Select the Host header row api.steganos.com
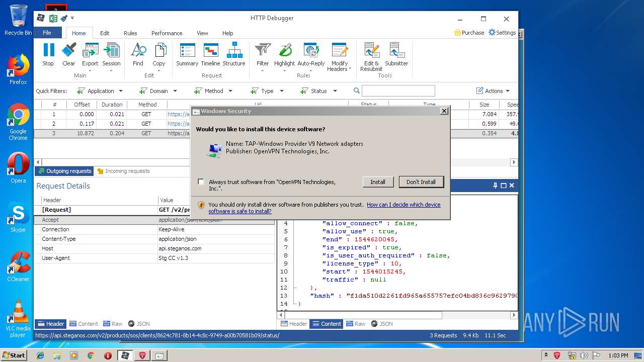Image resolution: width=644 pixels, height=362 pixels. [x=154, y=248]
